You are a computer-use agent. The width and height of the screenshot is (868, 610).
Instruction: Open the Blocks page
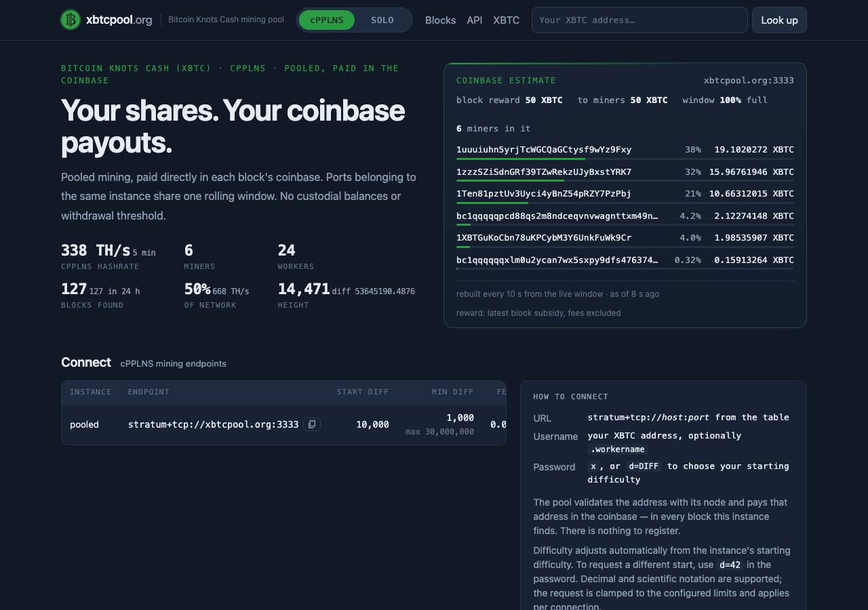click(440, 20)
